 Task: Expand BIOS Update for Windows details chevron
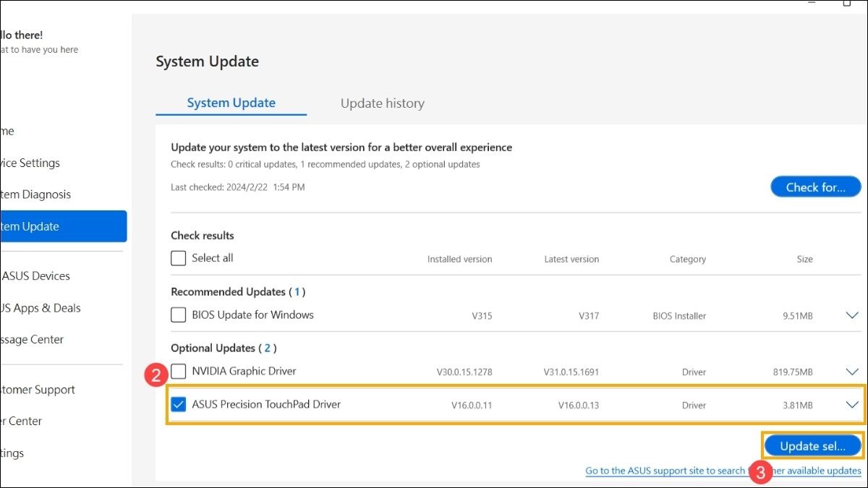coord(852,315)
